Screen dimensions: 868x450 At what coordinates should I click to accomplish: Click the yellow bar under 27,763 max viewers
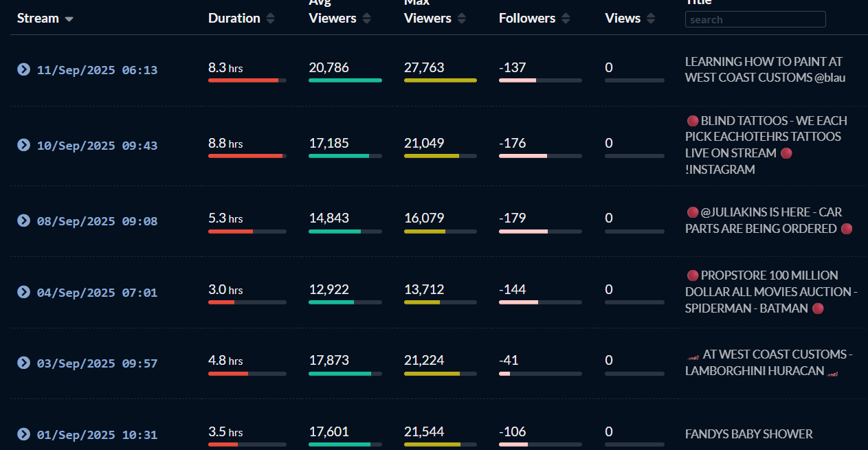(441, 80)
